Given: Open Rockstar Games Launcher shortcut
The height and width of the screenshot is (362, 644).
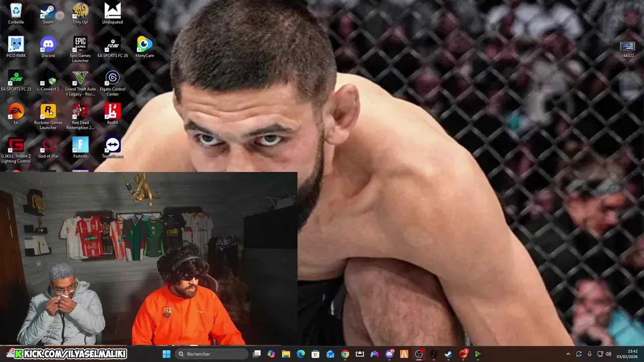Looking at the screenshot, I should [x=48, y=117].
